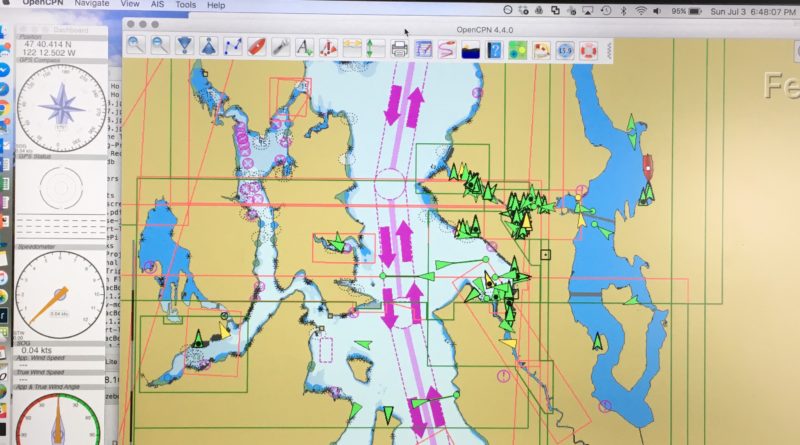Toggle chart text display icon
Image resolution: width=800 pixels, height=445 pixels.
tap(305, 46)
